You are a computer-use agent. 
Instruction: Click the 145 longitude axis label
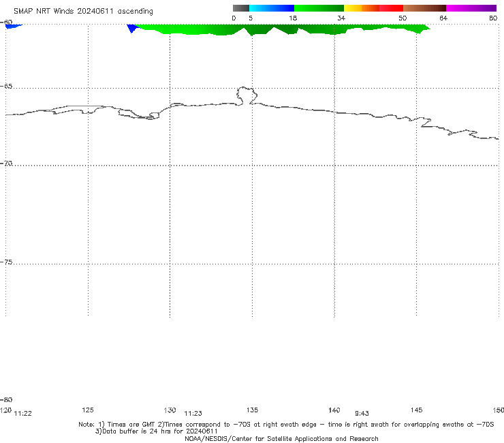coord(417,410)
